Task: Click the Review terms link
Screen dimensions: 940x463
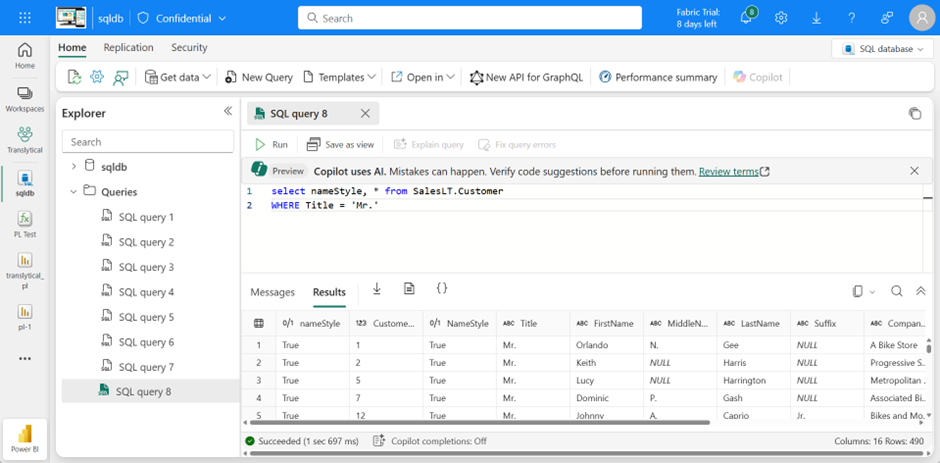Action: point(728,171)
